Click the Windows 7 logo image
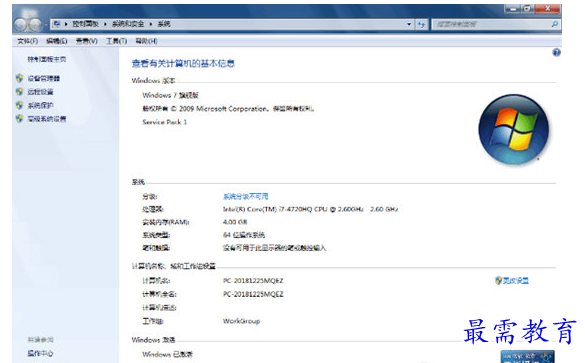585x363 pixels. click(514, 129)
